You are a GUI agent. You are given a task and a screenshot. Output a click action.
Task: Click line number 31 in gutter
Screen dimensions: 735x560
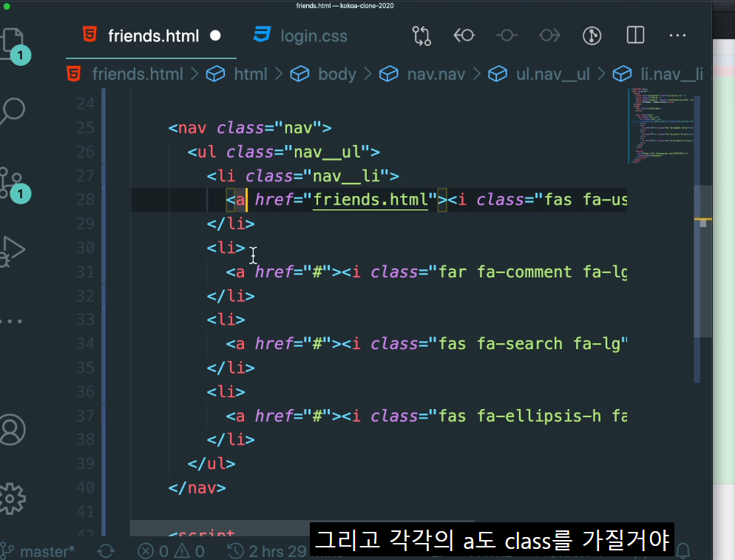85,271
